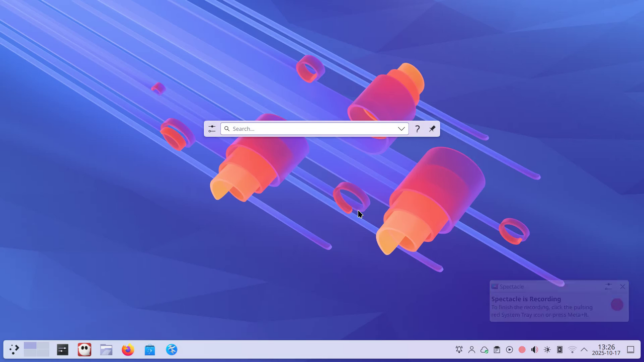Switch desktops using the pager widget
Viewport: 644px width, 362px height.
36,349
